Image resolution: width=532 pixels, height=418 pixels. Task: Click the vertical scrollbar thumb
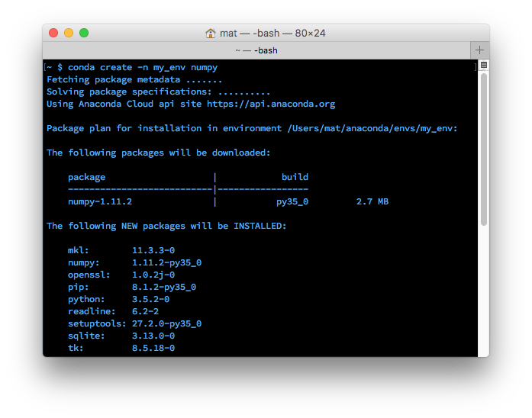click(483, 149)
